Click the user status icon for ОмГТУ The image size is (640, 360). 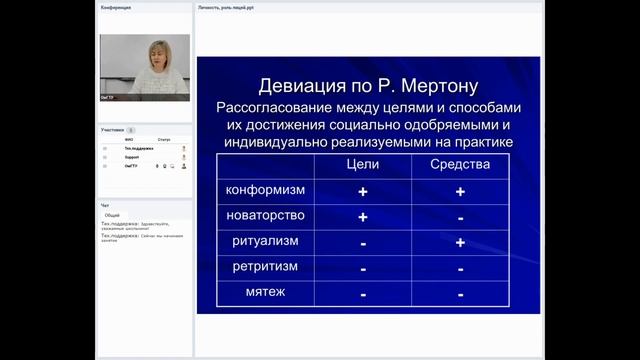(x=184, y=166)
